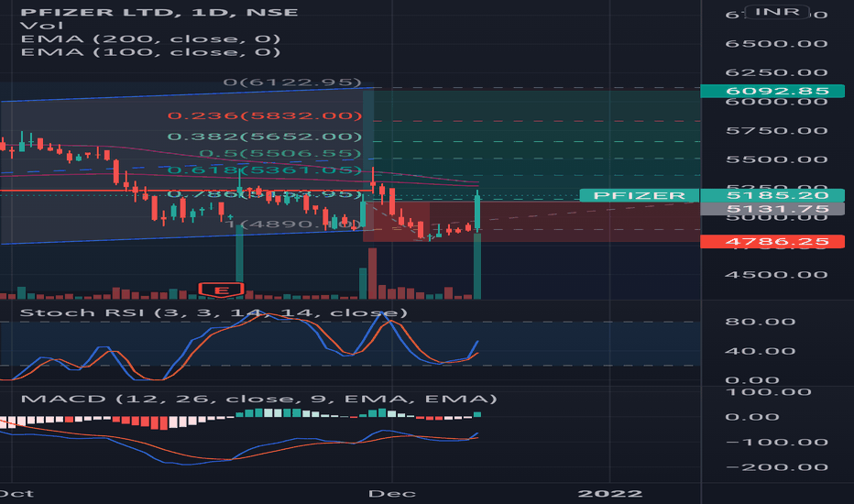This screenshot has width=854, height=504.
Task: Click the MACD (12, 26, close, 9, EMA, EMA) legend
Action: (258, 399)
